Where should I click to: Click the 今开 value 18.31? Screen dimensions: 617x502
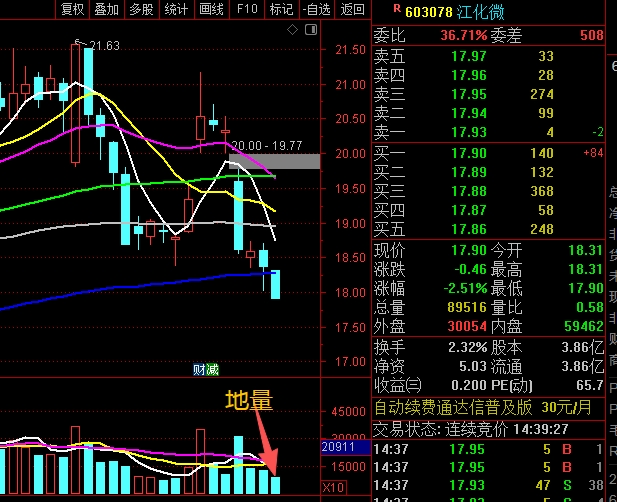(586, 250)
